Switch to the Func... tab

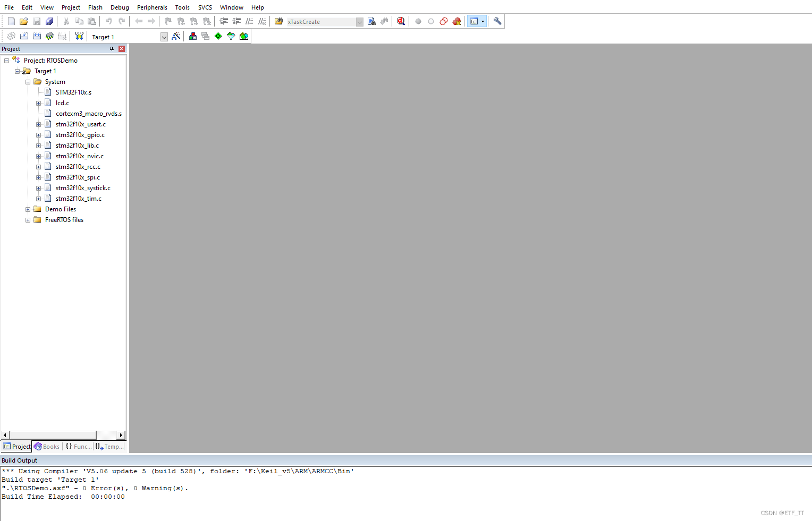pos(78,447)
